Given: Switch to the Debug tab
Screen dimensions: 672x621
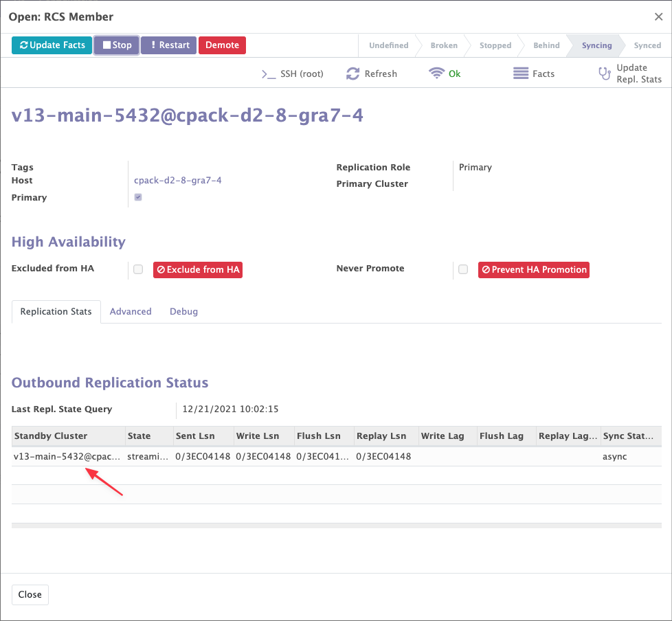Looking at the screenshot, I should click(x=183, y=312).
